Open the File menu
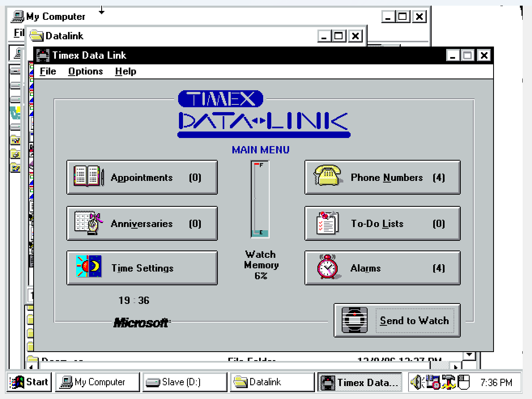 click(47, 71)
